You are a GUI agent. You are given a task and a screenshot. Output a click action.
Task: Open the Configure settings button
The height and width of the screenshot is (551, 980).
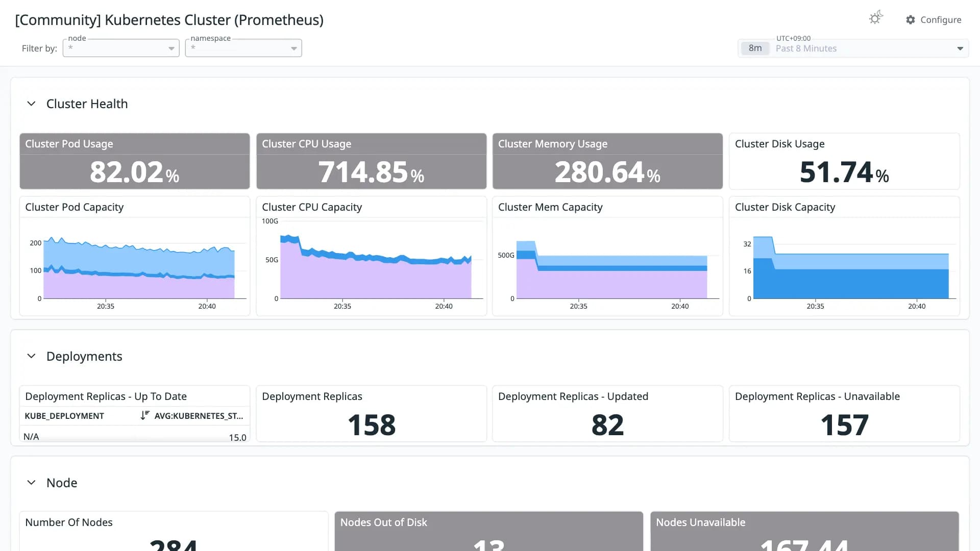click(x=934, y=19)
